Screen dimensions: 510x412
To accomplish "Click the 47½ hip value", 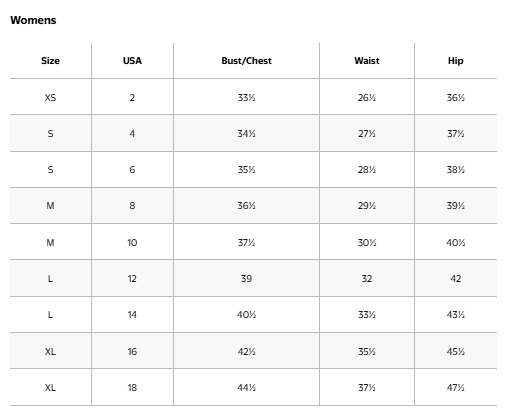I will pos(455,387).
